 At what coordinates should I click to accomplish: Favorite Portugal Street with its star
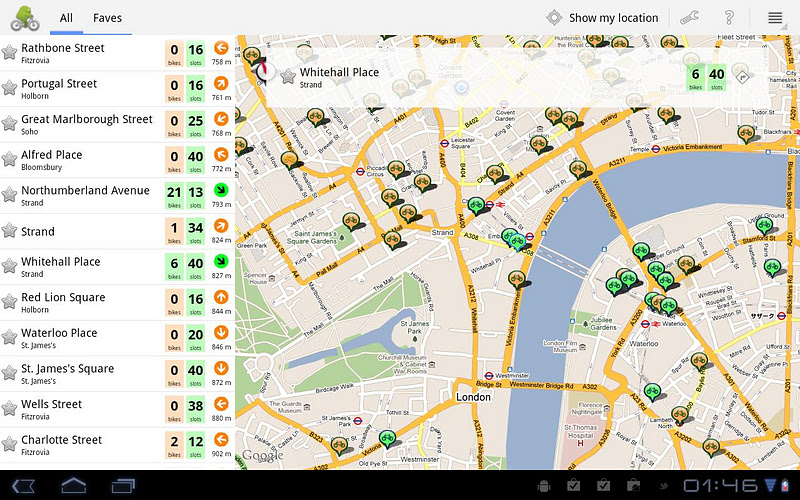click(9, 88)
